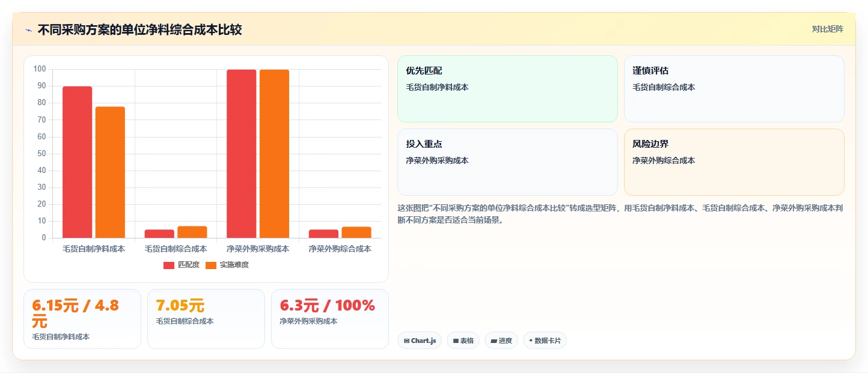Click the x-axis label 毛货自制综合成本
868x373 pixels.
[x=176, y=249]
